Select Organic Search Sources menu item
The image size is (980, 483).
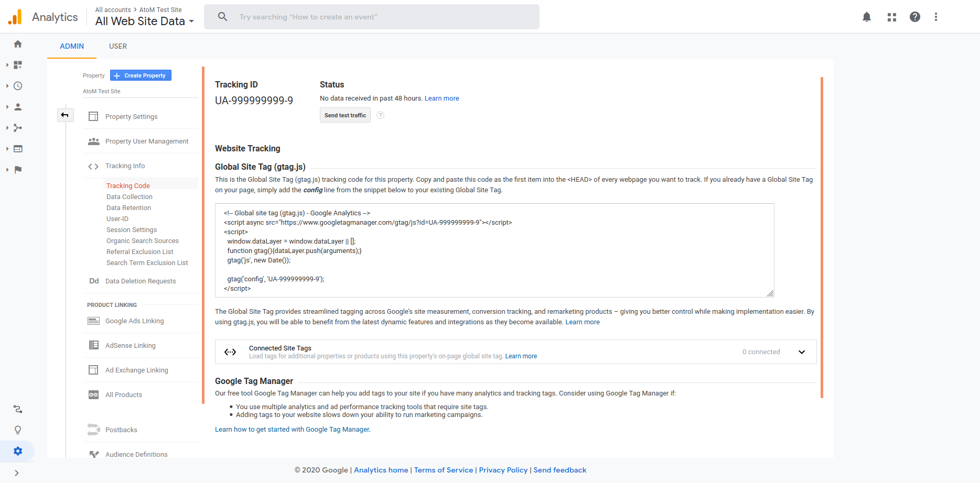click(x=143, y=241)
